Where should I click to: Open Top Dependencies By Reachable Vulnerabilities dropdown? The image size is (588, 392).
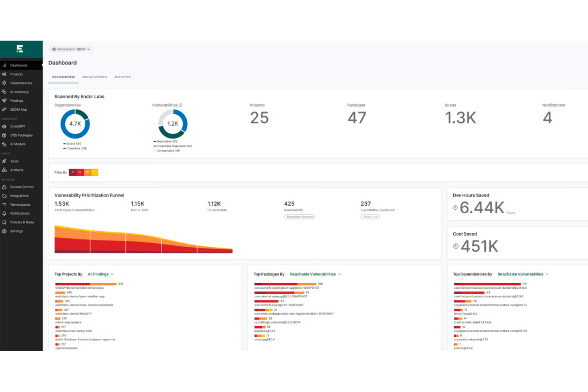(x=523, y=274)
